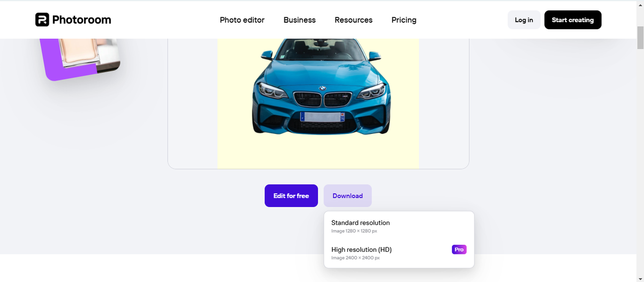Open the Photo editor menu

(x=242, y=20)
